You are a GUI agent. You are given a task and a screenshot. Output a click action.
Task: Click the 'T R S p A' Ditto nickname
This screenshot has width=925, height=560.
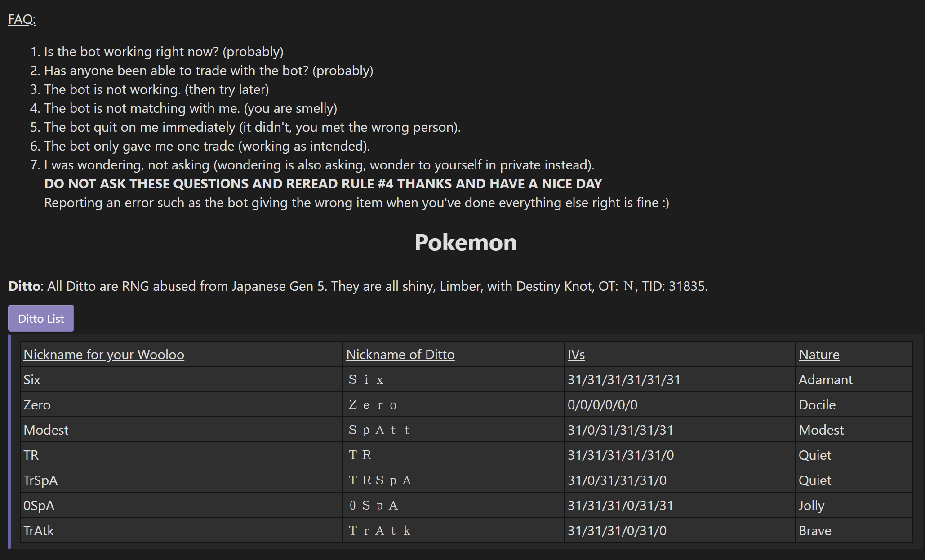380,480
